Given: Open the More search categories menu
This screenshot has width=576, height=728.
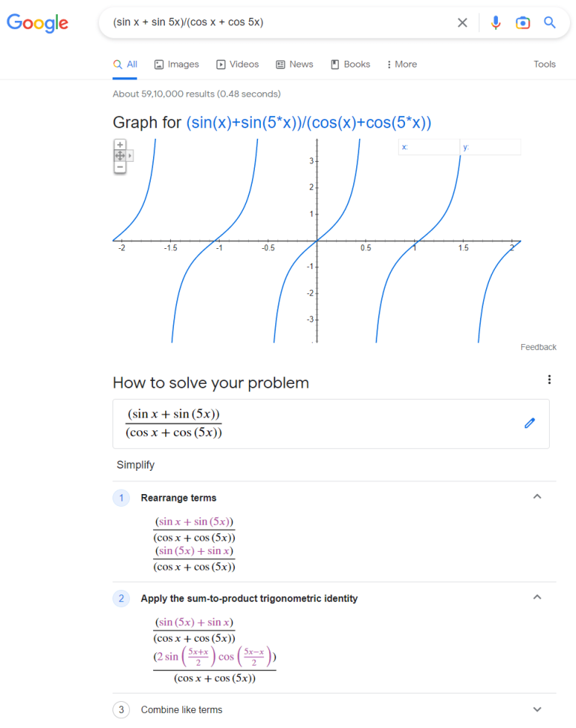Looking at the screenshot, I should [401, 64].
